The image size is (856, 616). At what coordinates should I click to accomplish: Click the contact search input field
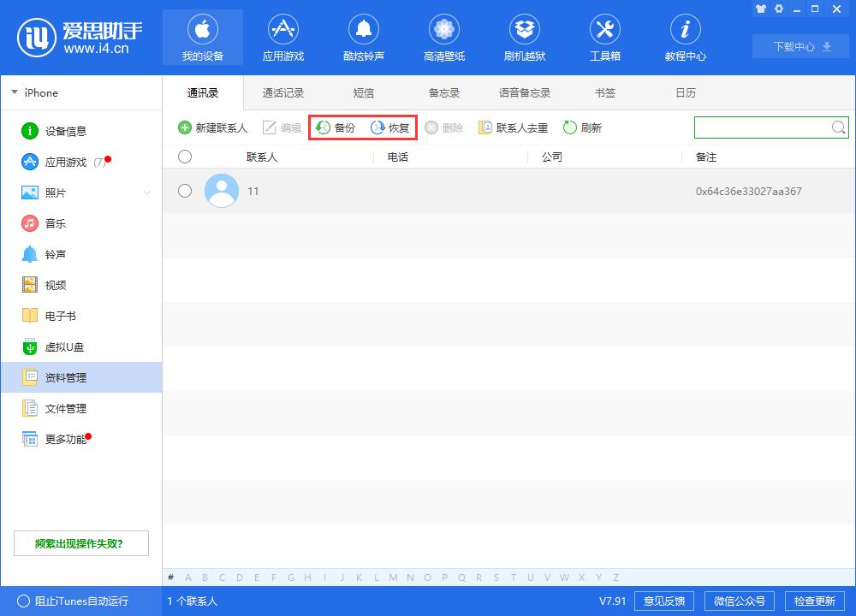[x=762, y=127]
